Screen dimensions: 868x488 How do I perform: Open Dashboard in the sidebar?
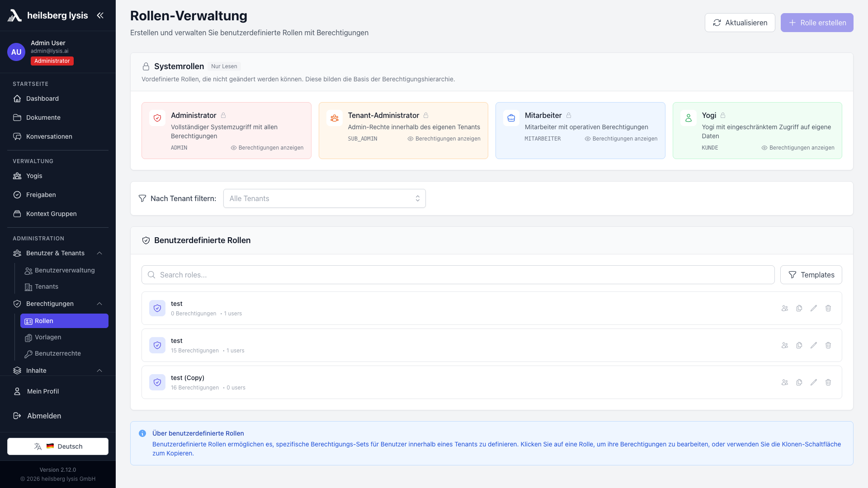point(58,99)
